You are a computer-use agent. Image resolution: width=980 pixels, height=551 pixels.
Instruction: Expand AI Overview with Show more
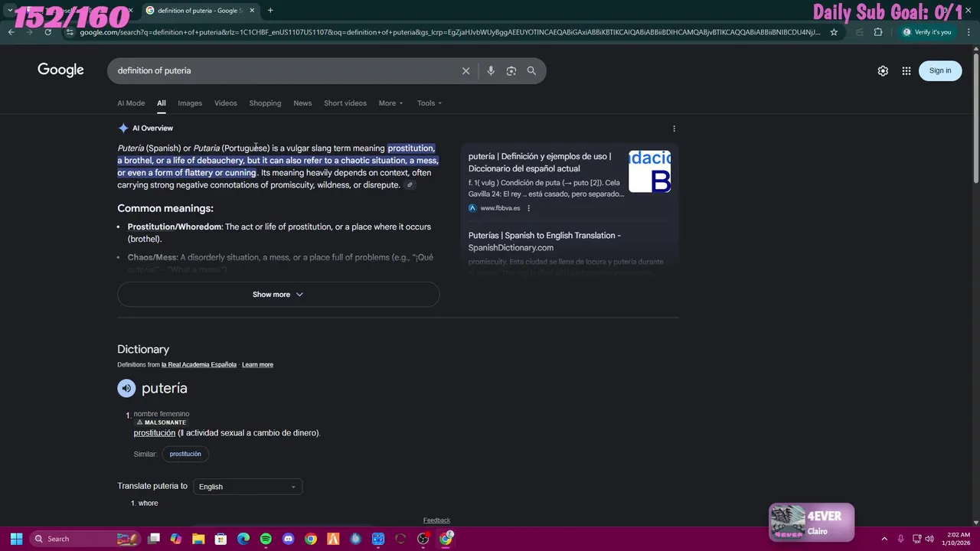tap(278, 295)
